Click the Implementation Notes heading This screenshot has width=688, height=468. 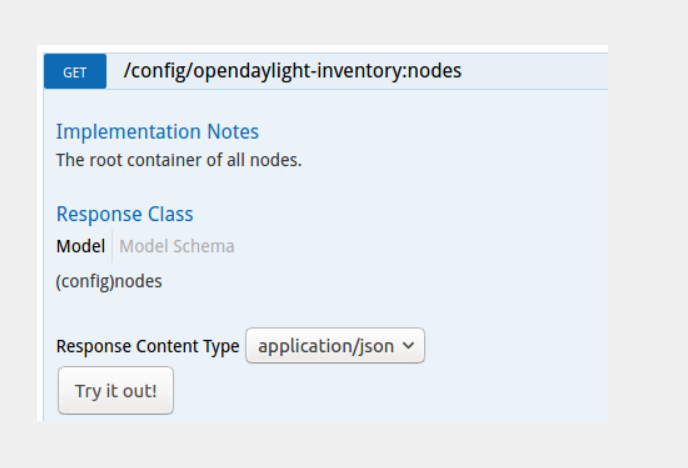click(157, 132)
